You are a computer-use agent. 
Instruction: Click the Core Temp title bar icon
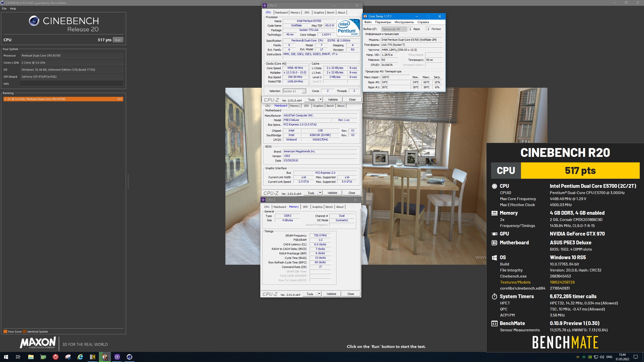coord(366,16)
